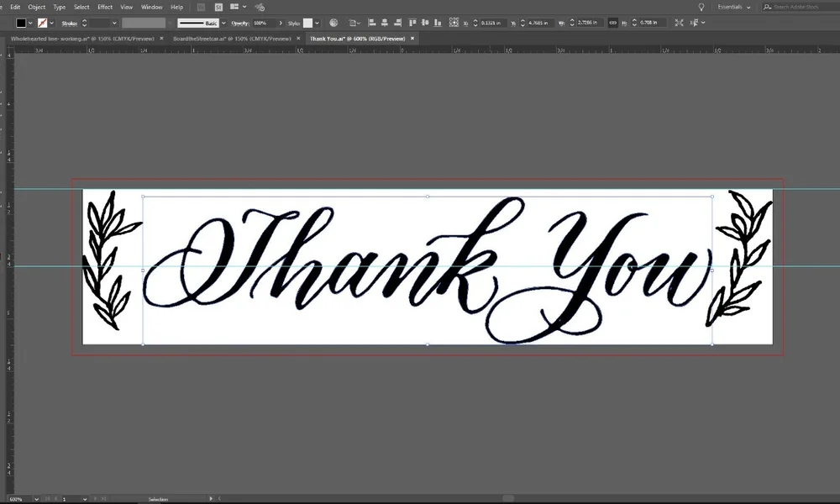This screenshot has width=840, height=504.
Task: Click the Horizontal Align Center icon
Action: pyautogui.click(x=383, y=23)
